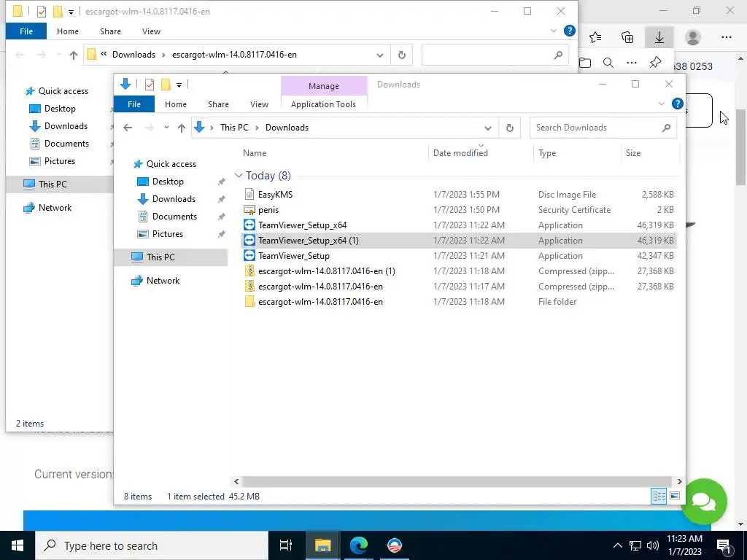
Task: Select escargot-wlm zip (1) icon
Action: 249,271
